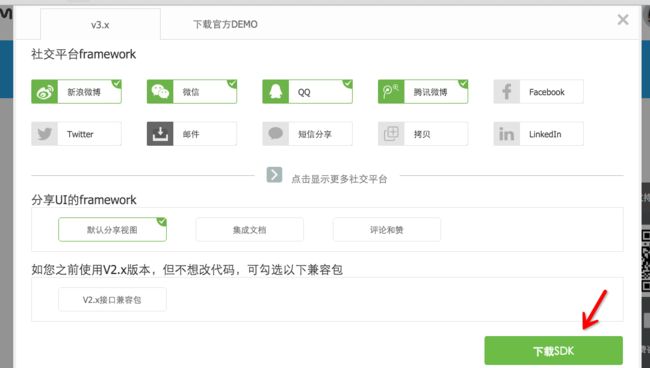
Task: Switch to the v3.x tab
Action: (x=100, y=24)
